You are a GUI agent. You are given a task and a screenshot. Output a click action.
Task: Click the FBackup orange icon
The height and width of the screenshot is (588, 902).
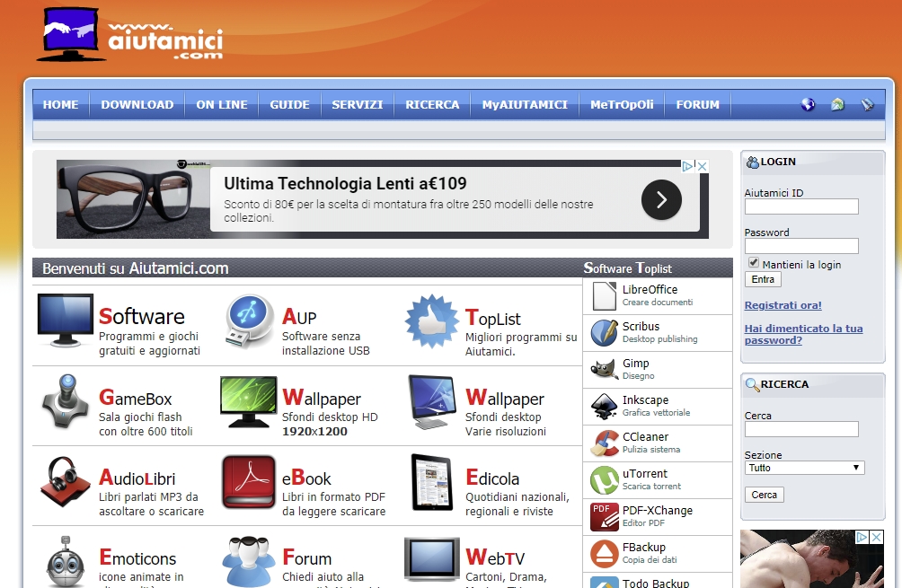tap(604, 554)
